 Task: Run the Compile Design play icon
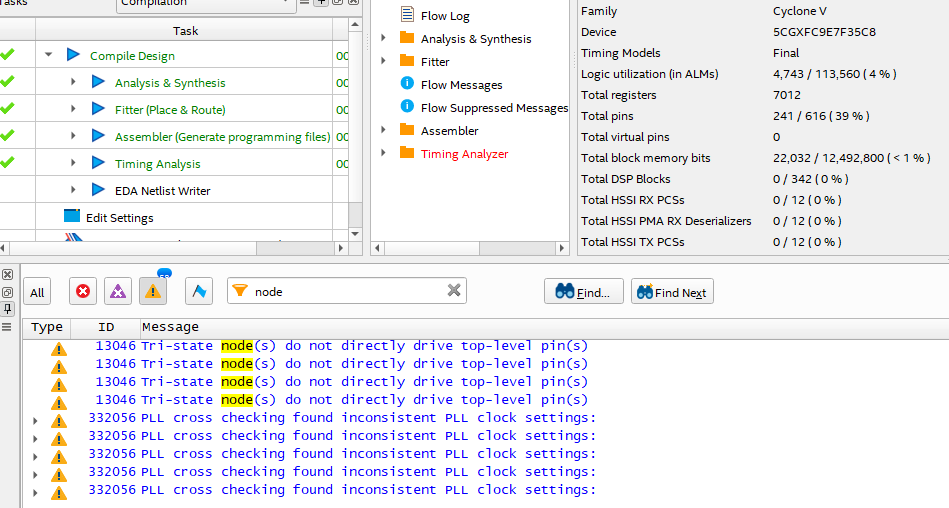(x=73, y=54)
